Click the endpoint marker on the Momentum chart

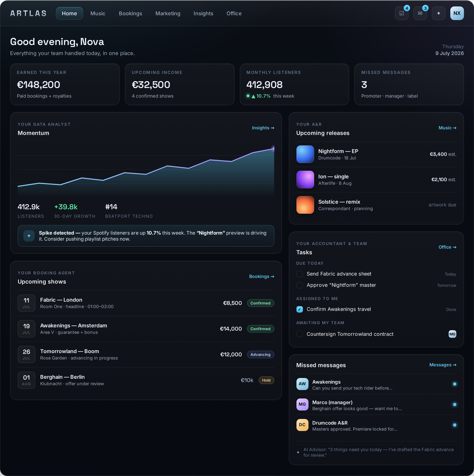[x=273, y=149]
